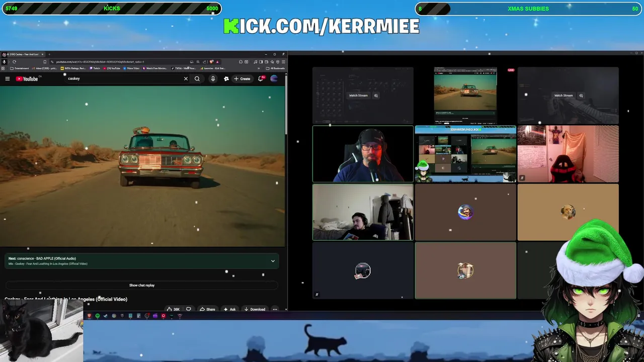Pop out left Watch Stream tile
Image resolution: width=644 pixels, height=362 pixels.
[x=376, y=96]
